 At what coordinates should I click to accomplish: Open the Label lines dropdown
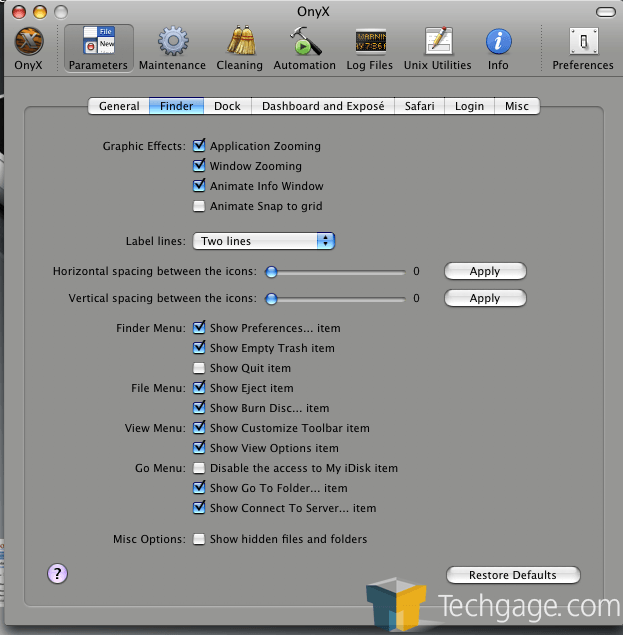(x=264, y=241)
